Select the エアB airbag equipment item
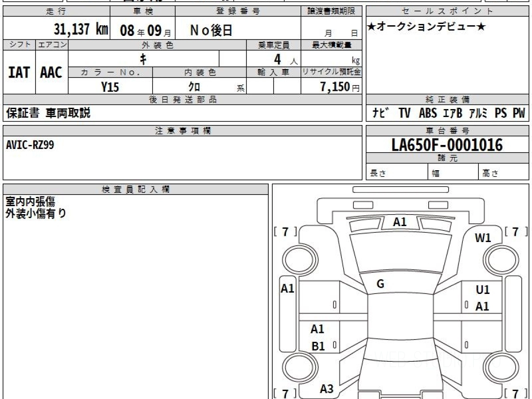 (x=453, y=113)
